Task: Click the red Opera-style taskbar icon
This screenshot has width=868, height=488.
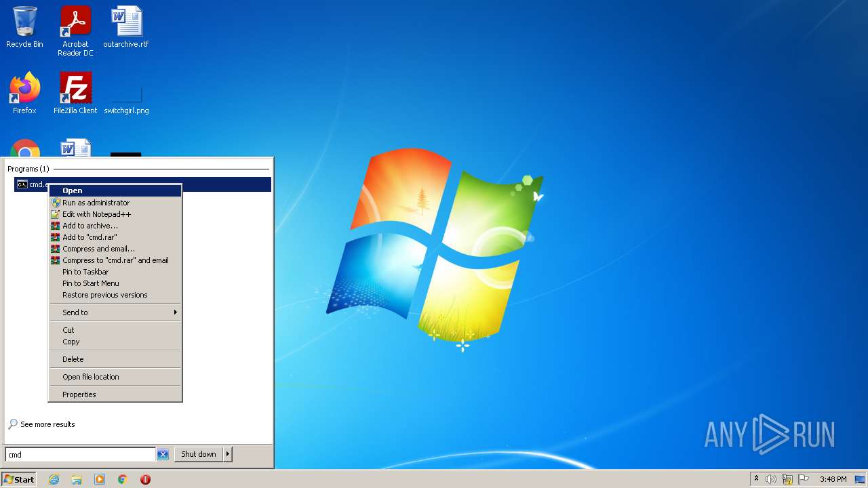Action: tap(145, 479)
